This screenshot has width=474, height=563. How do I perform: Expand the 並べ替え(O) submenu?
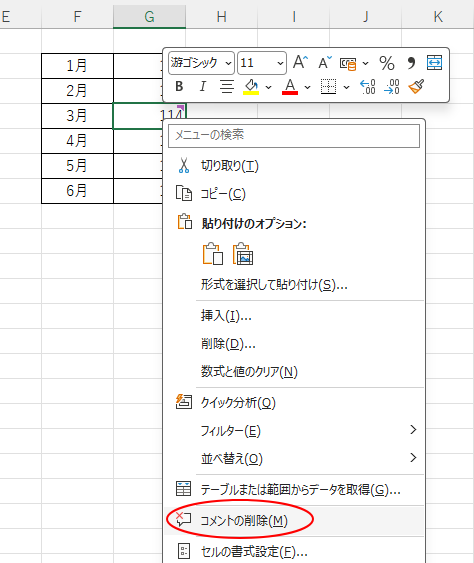click(294, 459)
